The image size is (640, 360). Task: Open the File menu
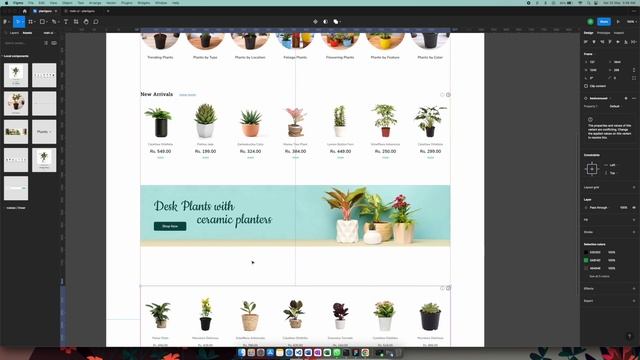click(31, 3)
